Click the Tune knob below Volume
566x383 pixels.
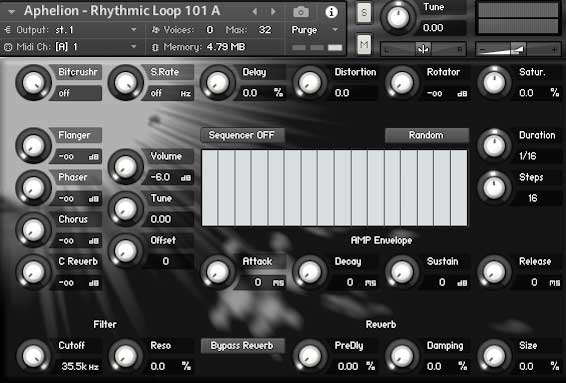pos(126,209)
